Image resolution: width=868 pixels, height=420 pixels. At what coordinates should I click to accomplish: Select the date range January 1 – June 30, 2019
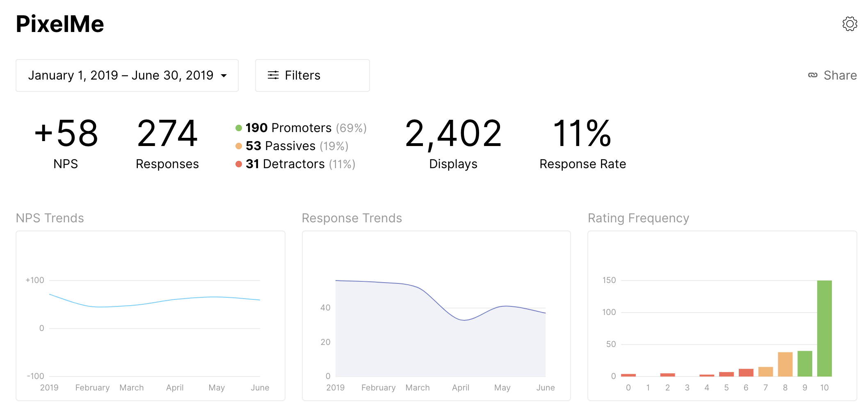pyautogui.click(x=127, y=75)
